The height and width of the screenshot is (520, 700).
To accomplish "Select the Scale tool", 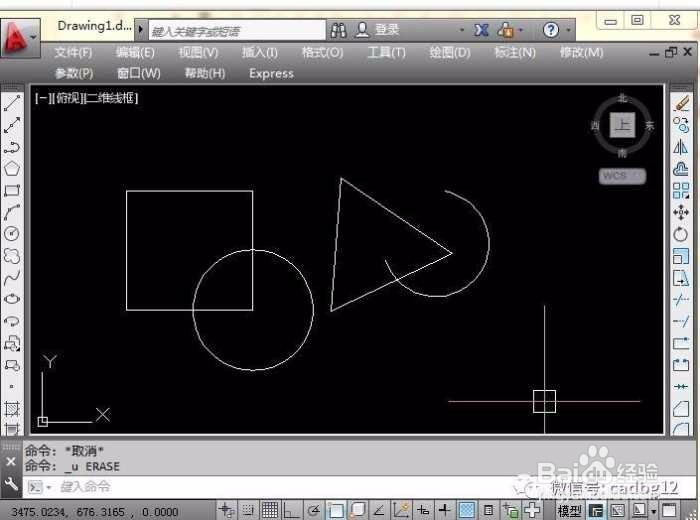I will 681,256.
